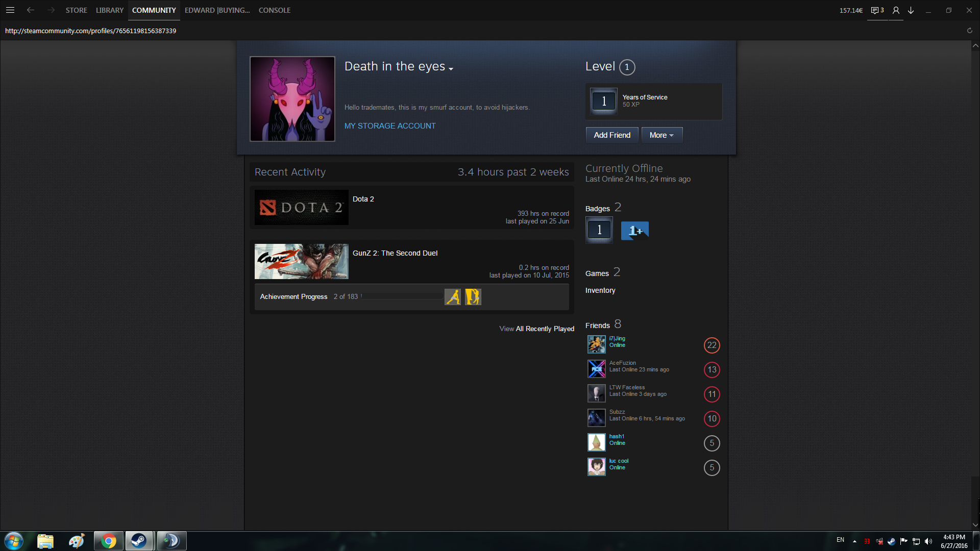Open the STORE tab
The image size is (980, 551).
click(x=76, y=10)
